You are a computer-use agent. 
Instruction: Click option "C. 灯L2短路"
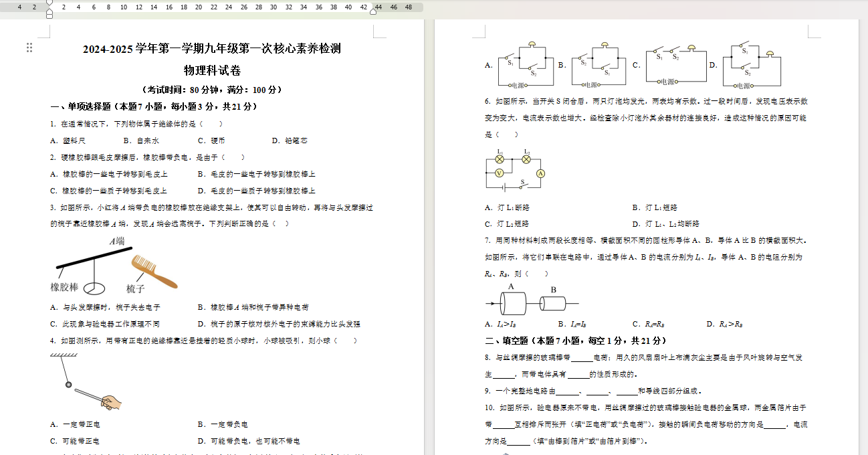(x=508, y=224)
